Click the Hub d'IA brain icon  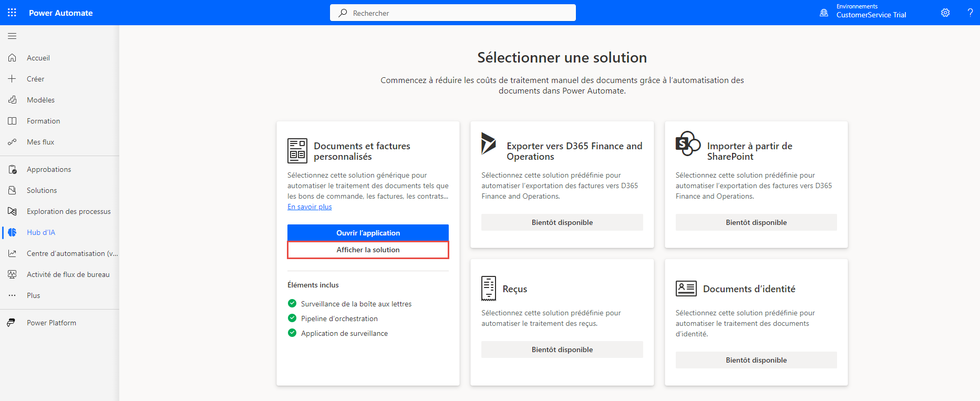tap(12, 232)
